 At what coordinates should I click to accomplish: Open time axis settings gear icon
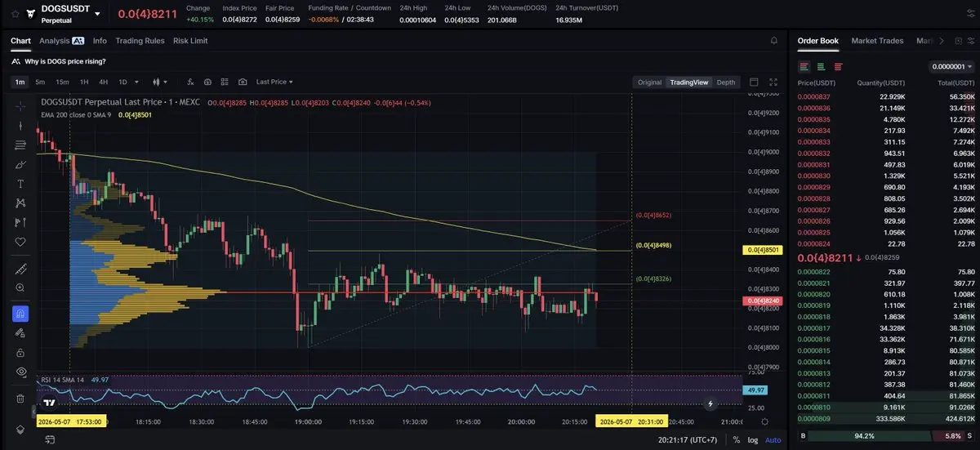click(764, 421)
